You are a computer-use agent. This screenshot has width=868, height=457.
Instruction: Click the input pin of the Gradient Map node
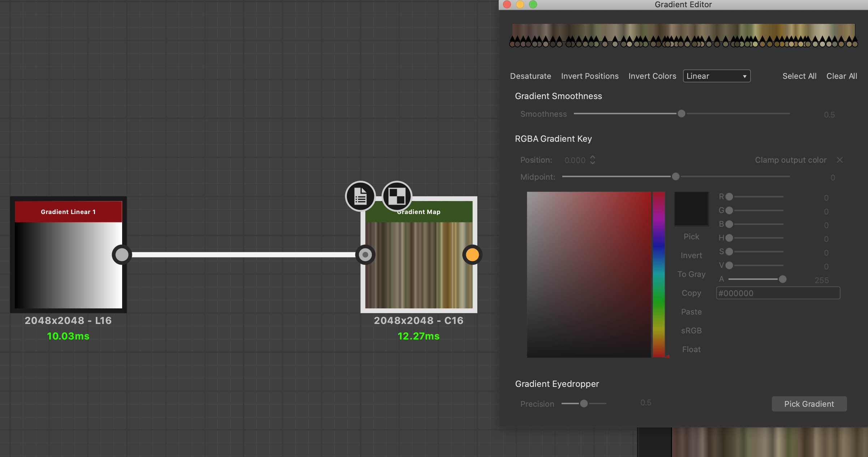pyautogui.click(x=365, y=255)
